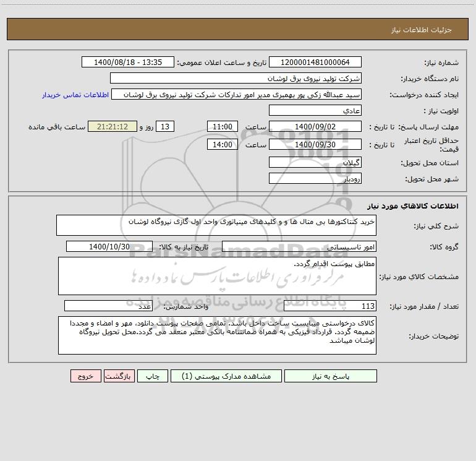This screenshot has width=476, height=461.
Task: Click the label ایجاد کننده درخواست
Action: (424, 95)
